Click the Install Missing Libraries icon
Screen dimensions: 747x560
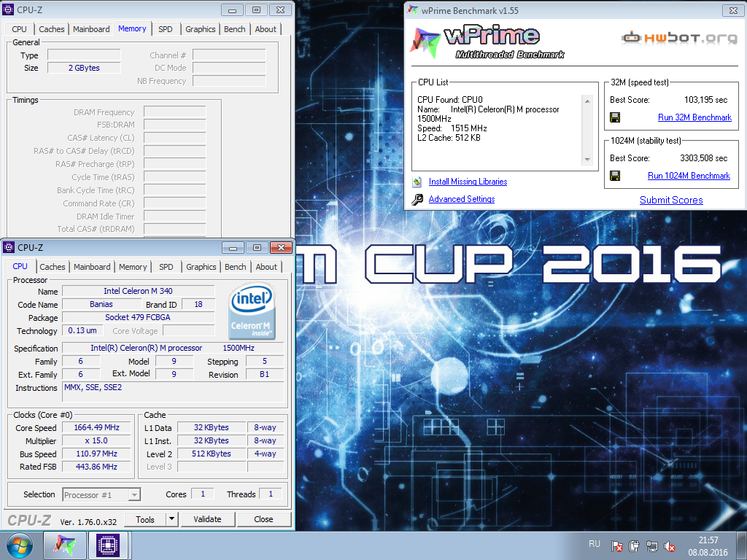click(417, 182)
